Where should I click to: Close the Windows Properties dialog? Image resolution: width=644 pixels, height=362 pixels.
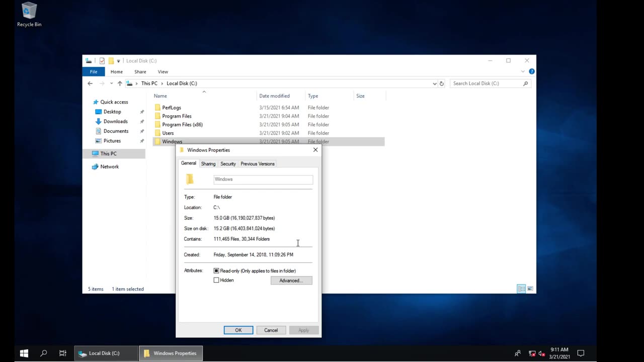coord(315,150)
